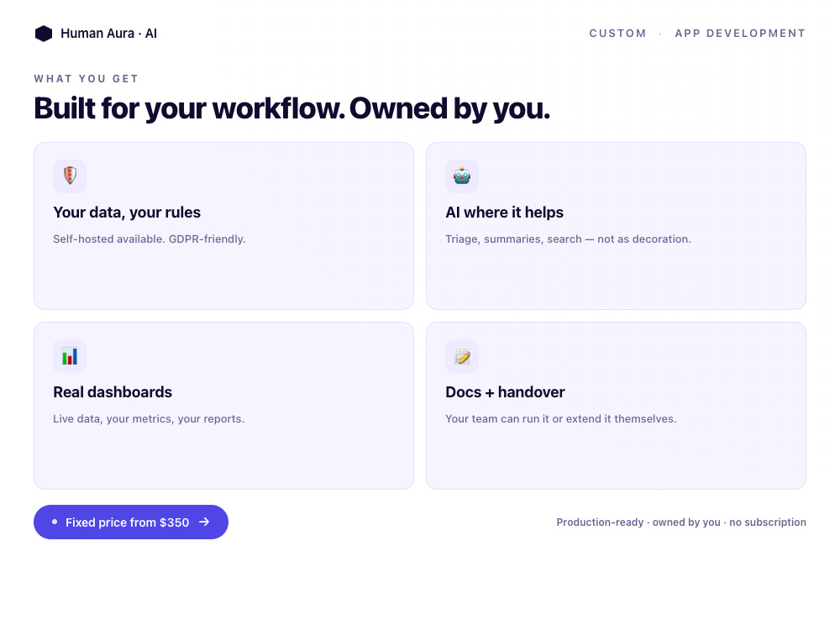Screen dimensions: 840x630
Task: Click Live data, your metrics description
Action: (149, 419)
